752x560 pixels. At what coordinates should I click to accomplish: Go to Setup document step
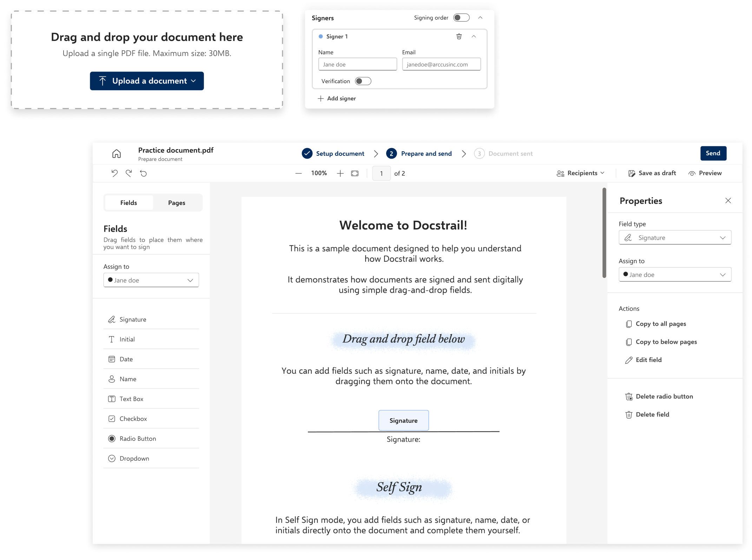[x=333, y=154]
